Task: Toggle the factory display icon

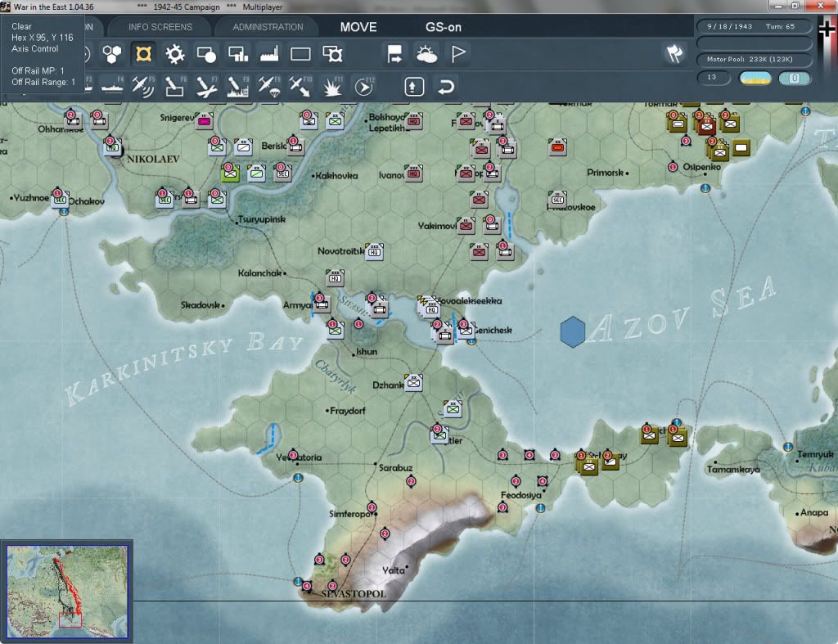Action: pos(269,54)
